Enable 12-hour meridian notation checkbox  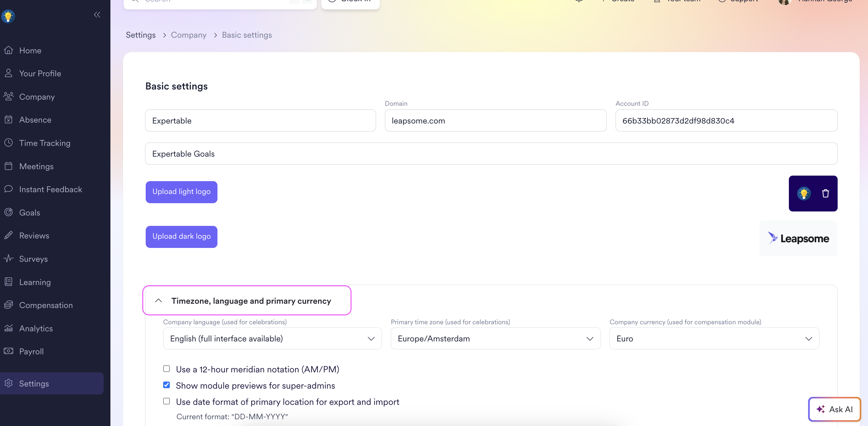pyautogui.click(x=167, y=369)
